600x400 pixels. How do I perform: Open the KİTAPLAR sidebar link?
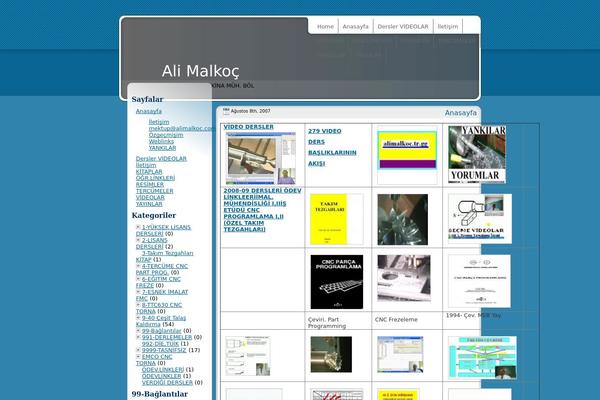[149, 172]
